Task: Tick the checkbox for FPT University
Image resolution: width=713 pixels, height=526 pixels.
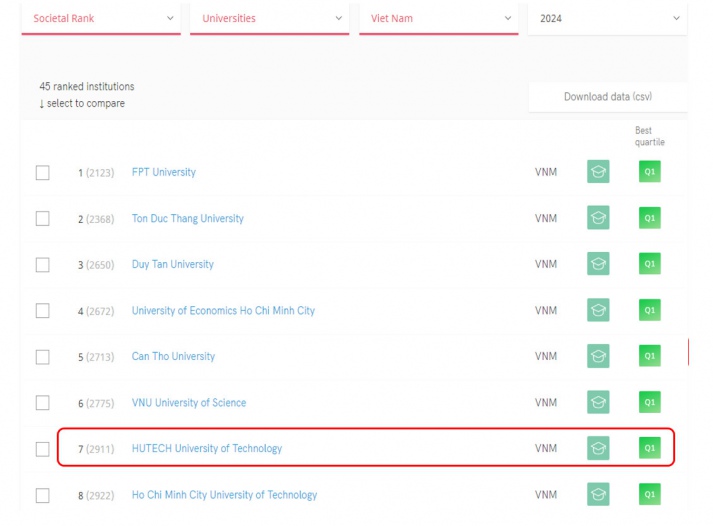Action: tap(43, 173)
